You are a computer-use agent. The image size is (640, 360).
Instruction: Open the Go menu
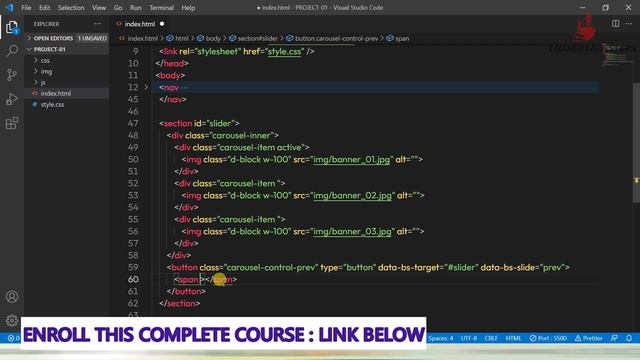pos(118,7)
